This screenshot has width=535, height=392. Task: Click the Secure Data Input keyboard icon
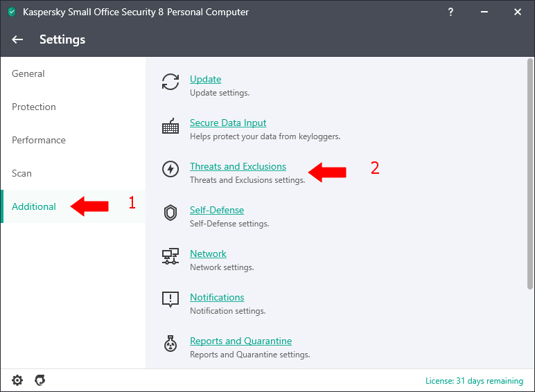point(170,126)
